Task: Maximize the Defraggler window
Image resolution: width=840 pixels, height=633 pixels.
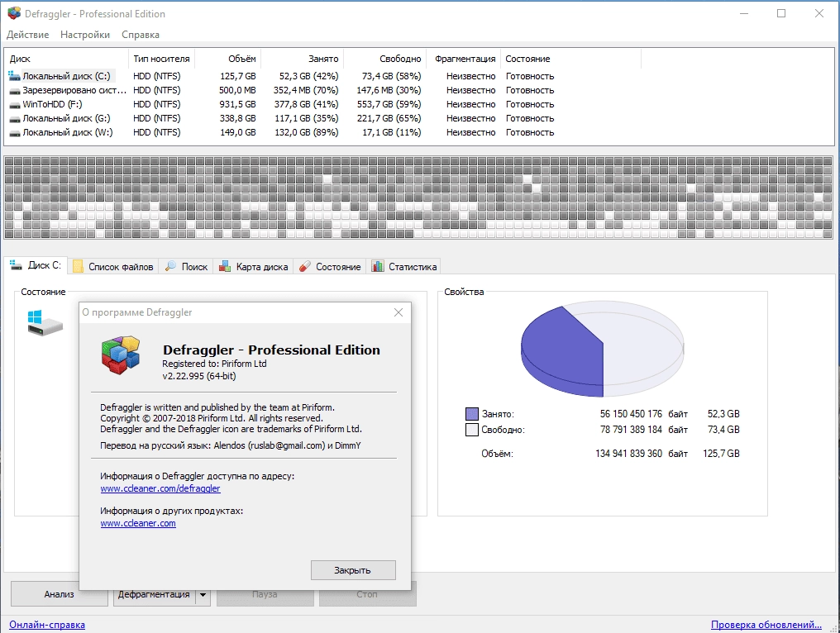Action: tap(781, 13)
